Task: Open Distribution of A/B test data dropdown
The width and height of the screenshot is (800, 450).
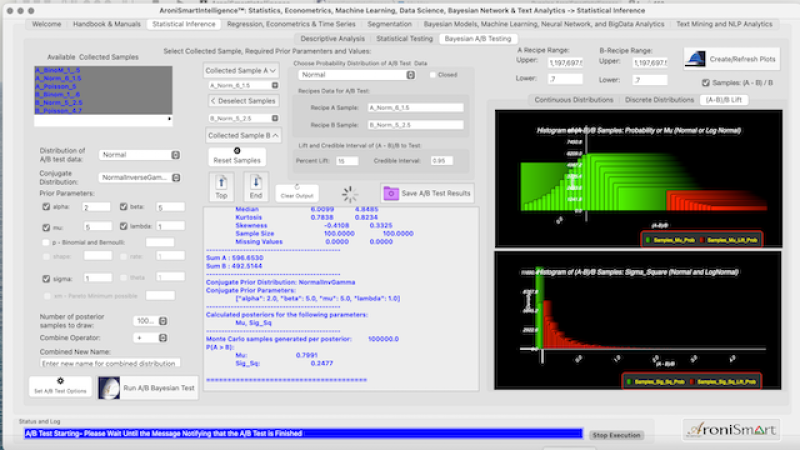Action: point(139,155)
